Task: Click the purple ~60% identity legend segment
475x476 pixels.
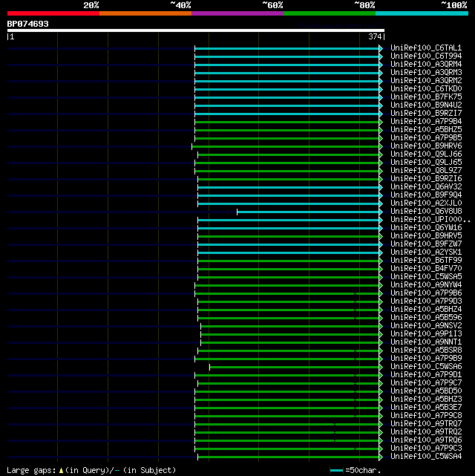Action: (x=237, y=13)
